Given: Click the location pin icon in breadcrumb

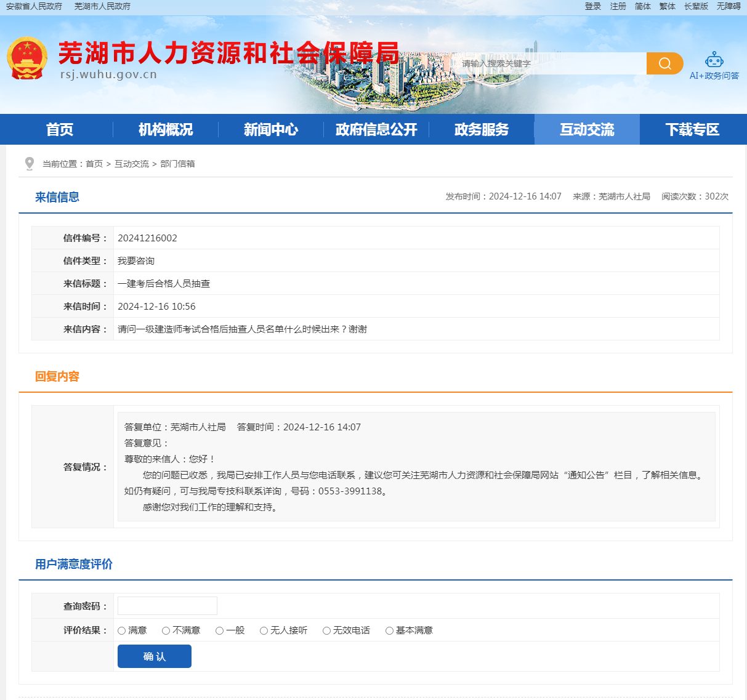Looking at the screenshot, I should (x=29, y=164).
